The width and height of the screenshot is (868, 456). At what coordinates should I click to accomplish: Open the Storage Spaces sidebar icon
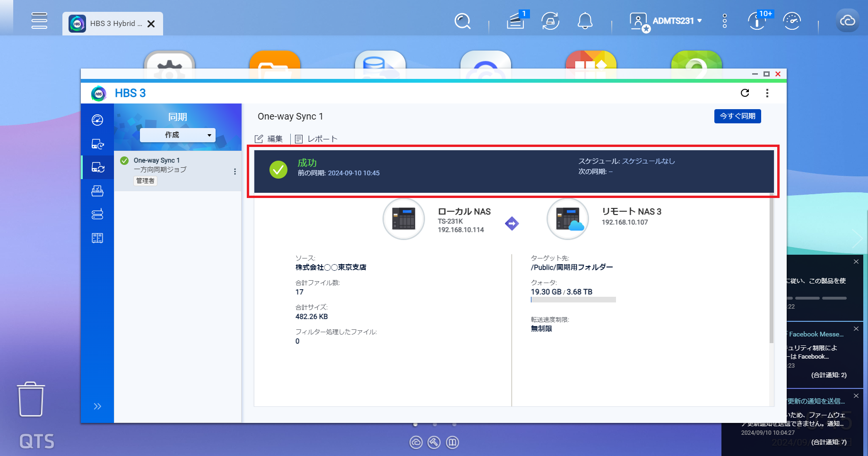97,215
